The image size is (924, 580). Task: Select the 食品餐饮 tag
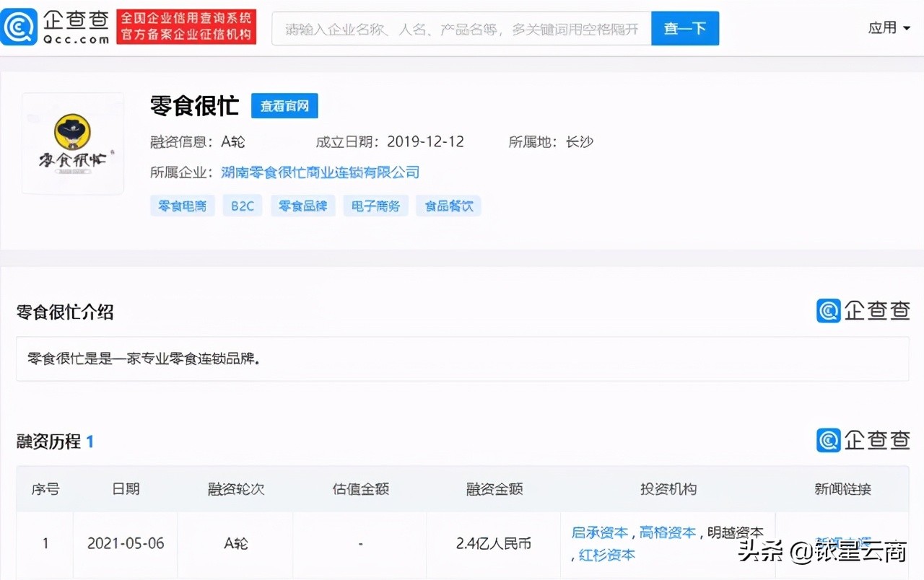point(448,206)
